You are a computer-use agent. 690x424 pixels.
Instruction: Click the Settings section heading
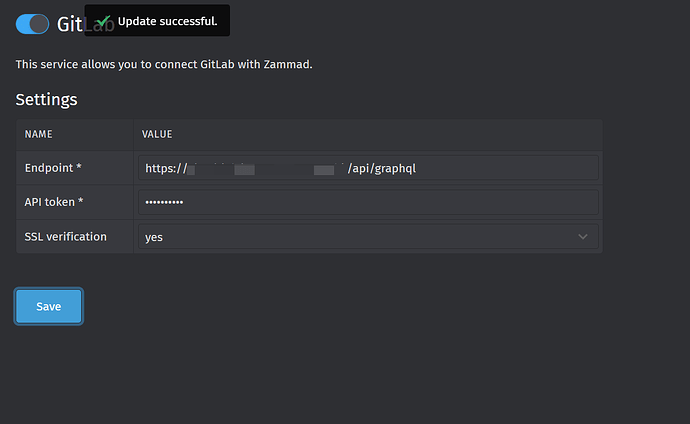(46, 99)
